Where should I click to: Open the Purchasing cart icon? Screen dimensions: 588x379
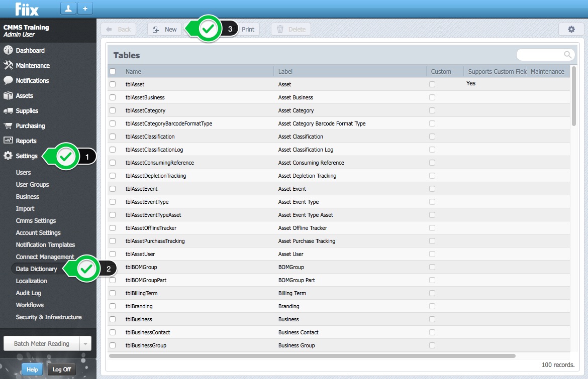(8, 126)
